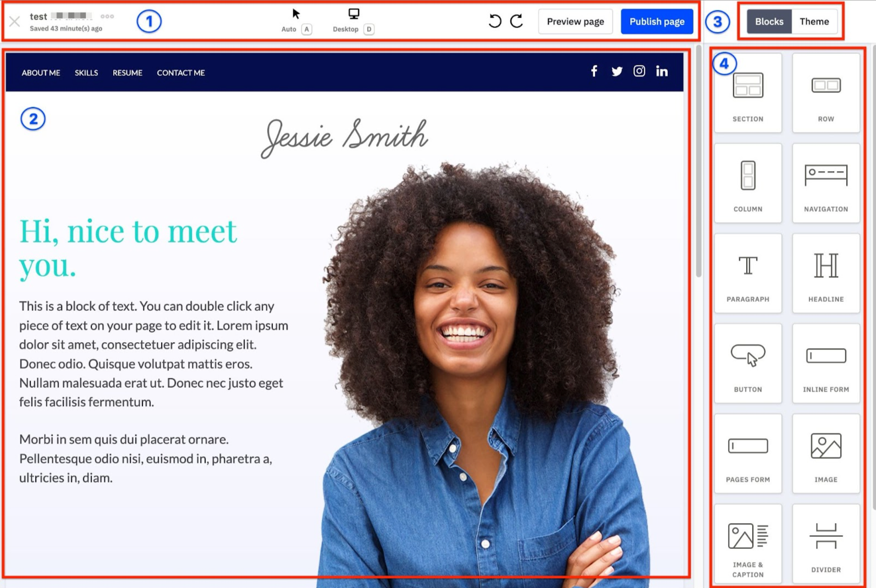Open the three-dot menu beside page name
Image resolution: width=876 pixels, height=588 pixels.
click(107, 17)
